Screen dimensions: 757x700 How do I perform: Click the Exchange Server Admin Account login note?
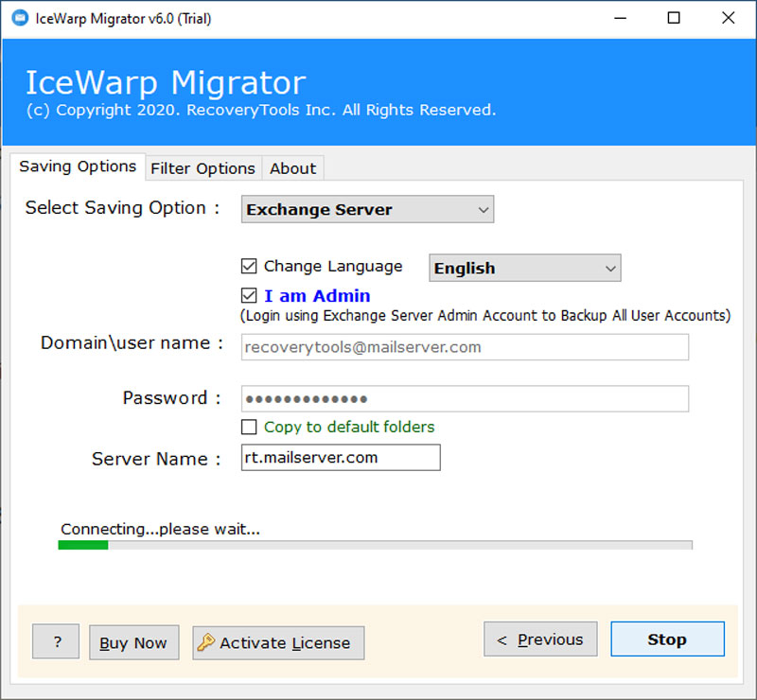485,316
